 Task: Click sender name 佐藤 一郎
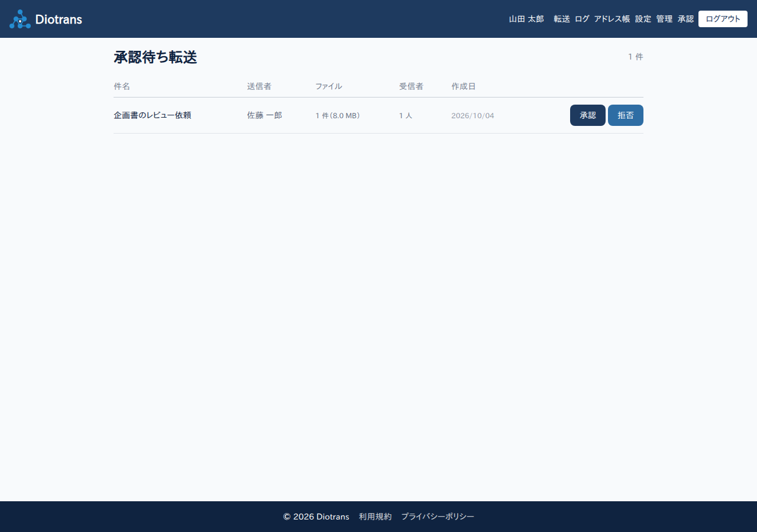pos(264,115)
